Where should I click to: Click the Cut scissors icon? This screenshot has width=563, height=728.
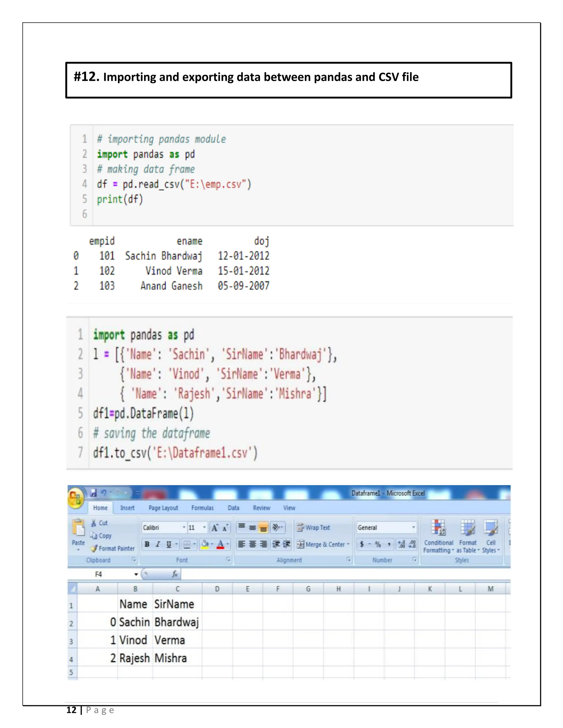[x=94, y=523]
